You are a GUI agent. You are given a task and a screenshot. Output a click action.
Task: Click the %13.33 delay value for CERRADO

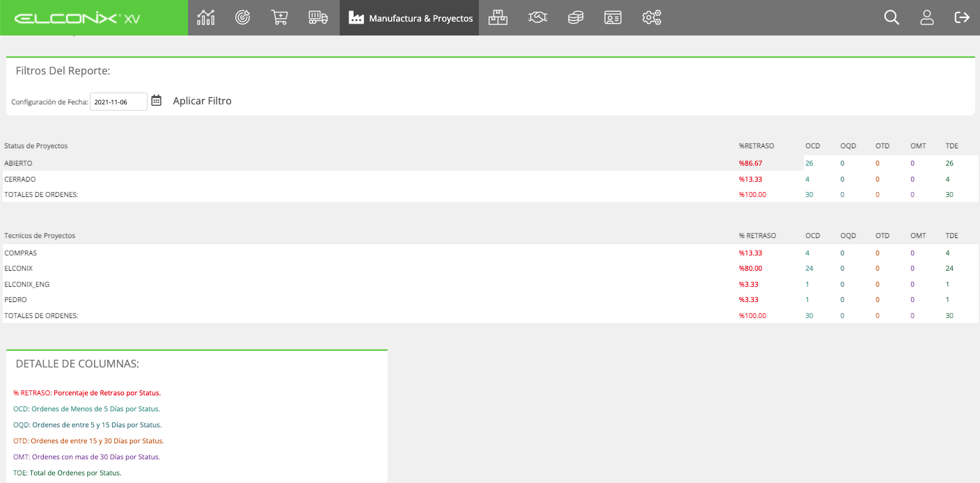[x=750, y=179]
